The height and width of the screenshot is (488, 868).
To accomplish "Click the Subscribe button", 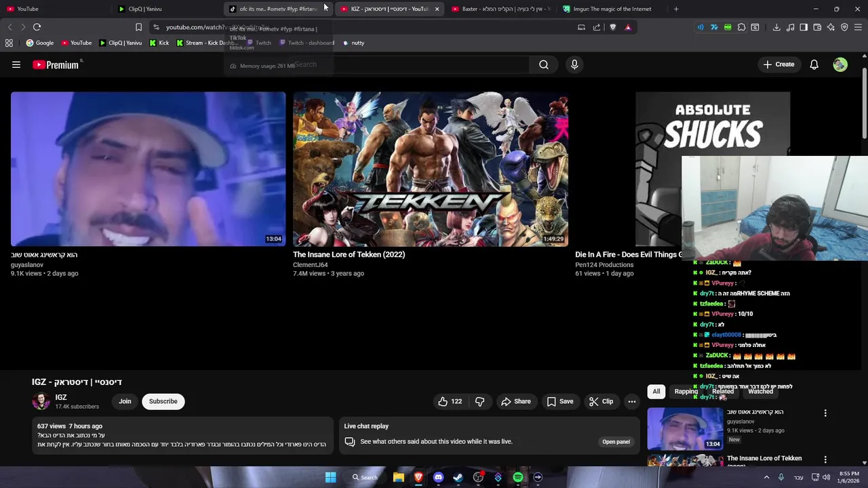I will tap(163, 401).
